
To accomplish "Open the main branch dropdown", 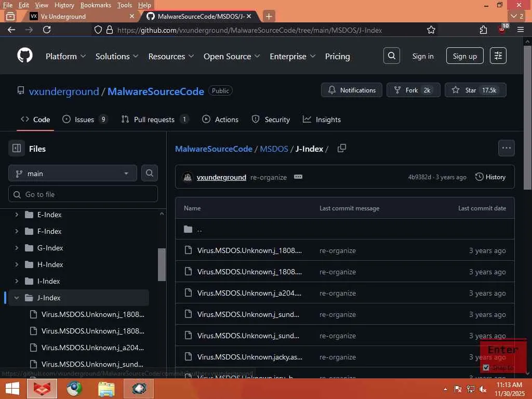I will [73, 174].
